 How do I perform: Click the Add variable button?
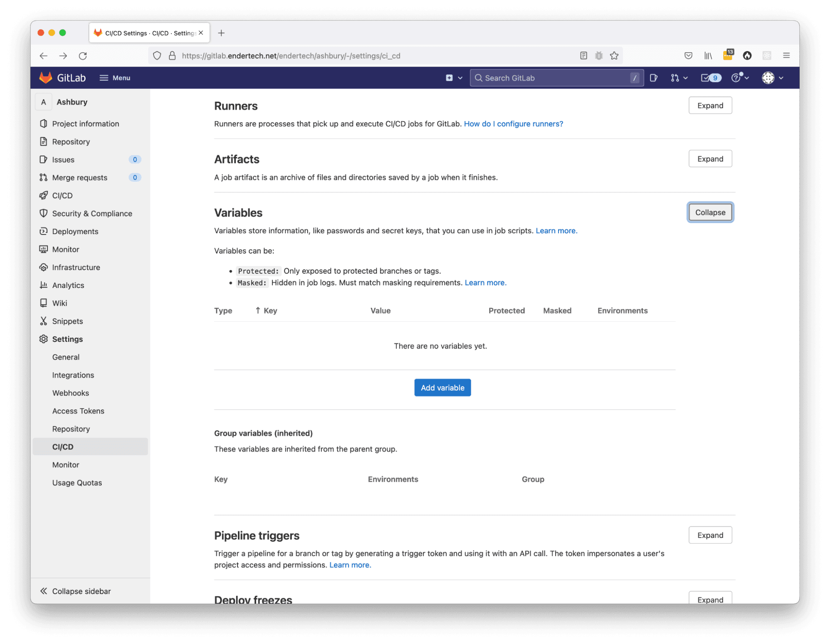click(x=442, y=388)
